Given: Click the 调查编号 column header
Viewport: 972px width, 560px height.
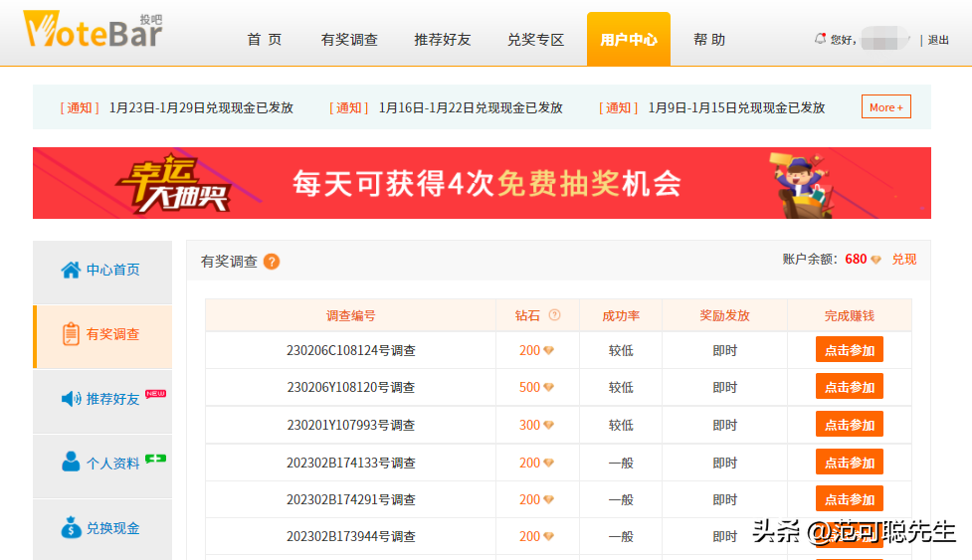Looking at the screenshot, I should click(351, 316).
